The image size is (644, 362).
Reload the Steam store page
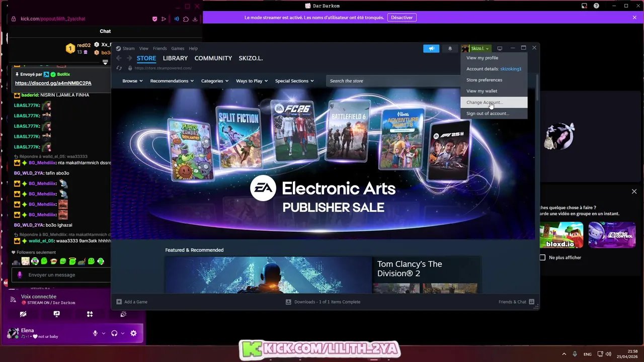pyautogui.click(x=119, y=68)
